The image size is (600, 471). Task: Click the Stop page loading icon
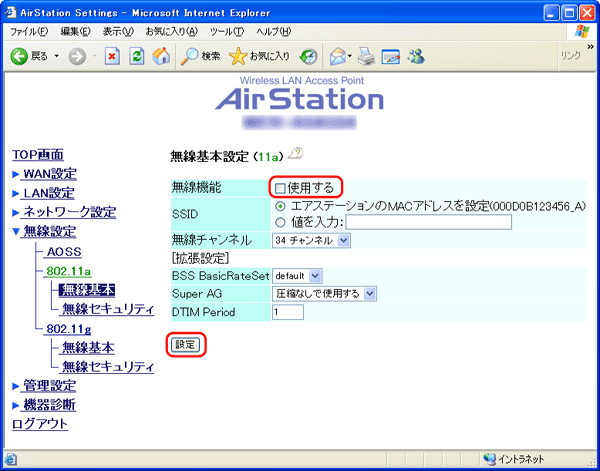tap(112, 57)
